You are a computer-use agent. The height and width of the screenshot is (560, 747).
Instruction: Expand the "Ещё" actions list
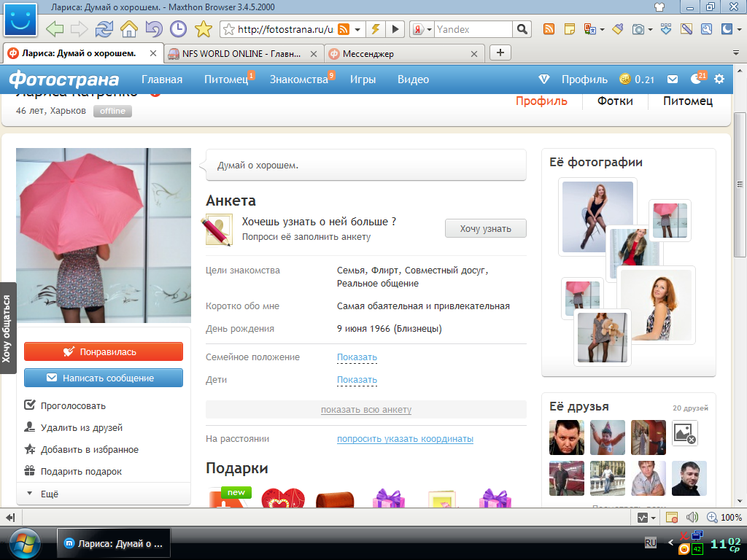[49, 494]
